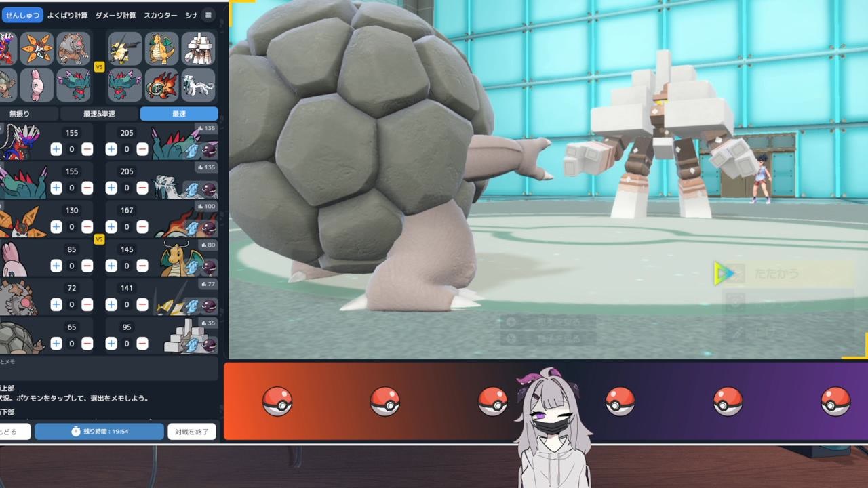
Task: Click the 対戦を終了 button
Action: [x=192, y=431]
